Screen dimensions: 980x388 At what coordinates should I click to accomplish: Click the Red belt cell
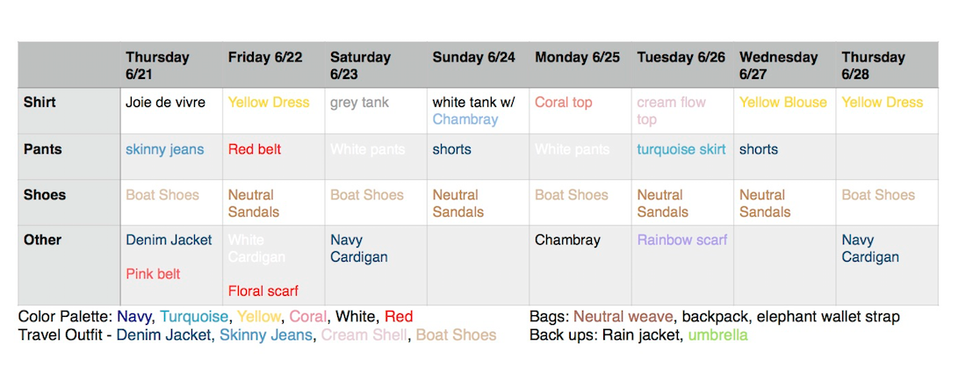[274, 157]
